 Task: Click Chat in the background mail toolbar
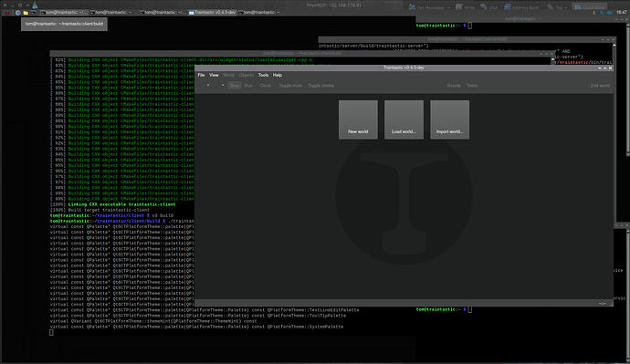coord(489,7)
